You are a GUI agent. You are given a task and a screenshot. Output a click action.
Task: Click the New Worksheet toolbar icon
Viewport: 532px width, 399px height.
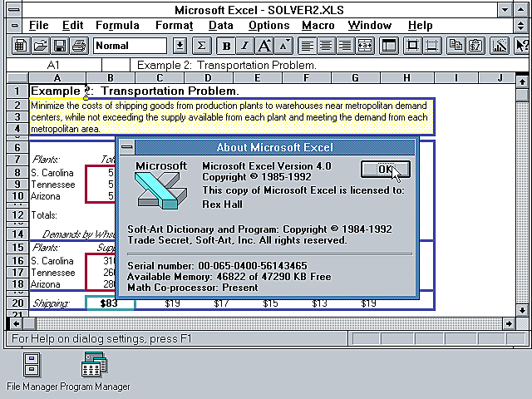click(x=21, y=46)
